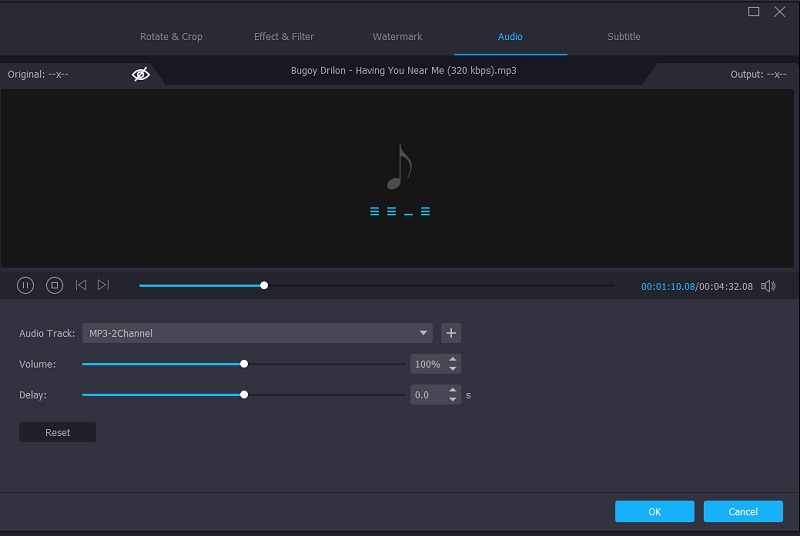Skip to the next frame
The image size is (800, 536).
(x=104, y=285)
